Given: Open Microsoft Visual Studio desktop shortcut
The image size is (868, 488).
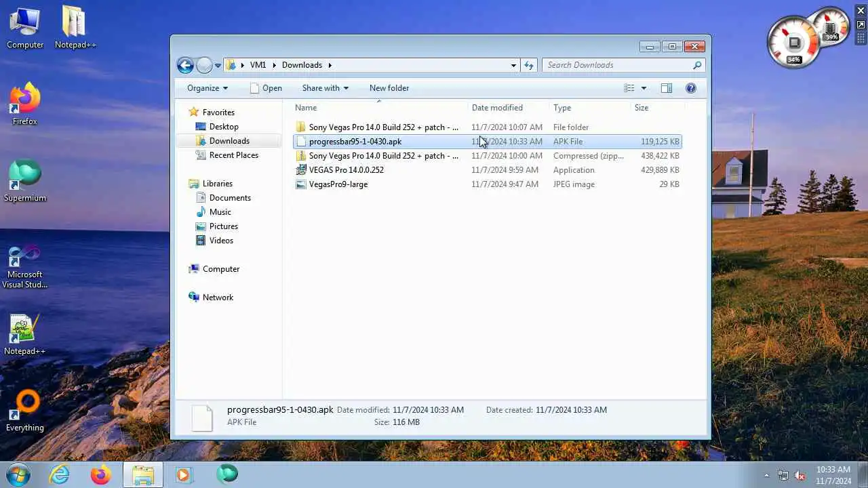Looking at the screenshot, I should point(25,266).
